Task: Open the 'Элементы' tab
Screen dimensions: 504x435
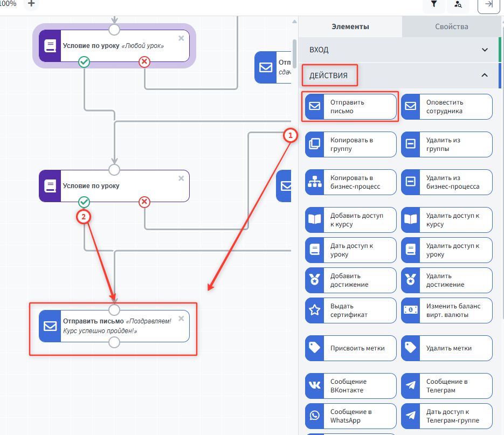Action: click(350, 26)
